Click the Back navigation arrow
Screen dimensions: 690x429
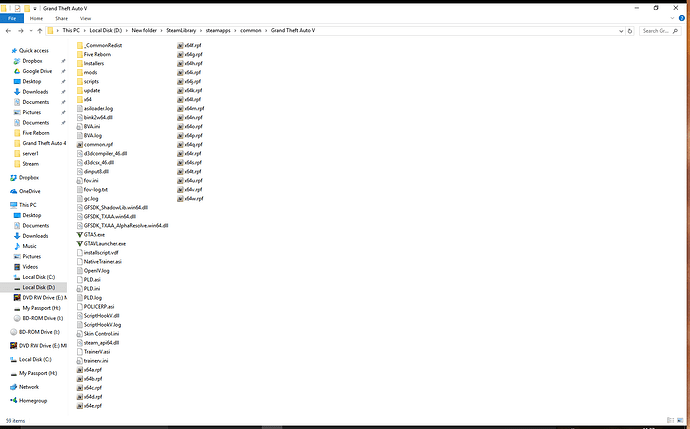[x=8, y=31]
